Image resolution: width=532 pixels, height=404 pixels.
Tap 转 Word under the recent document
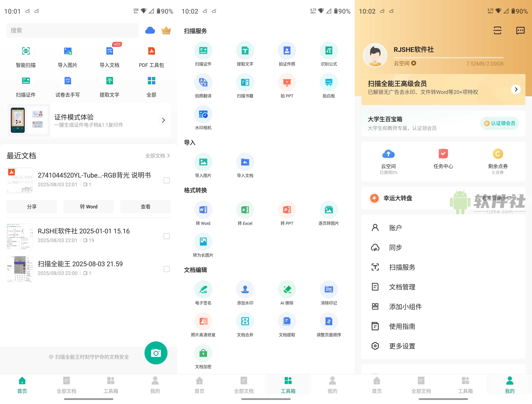(x=88, y=206)
